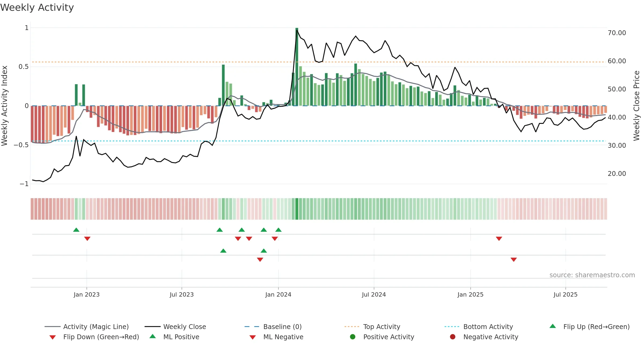644x362 pixels.
Task: Click ML Positive legend triangle icon
Action: tap(153, 336)
